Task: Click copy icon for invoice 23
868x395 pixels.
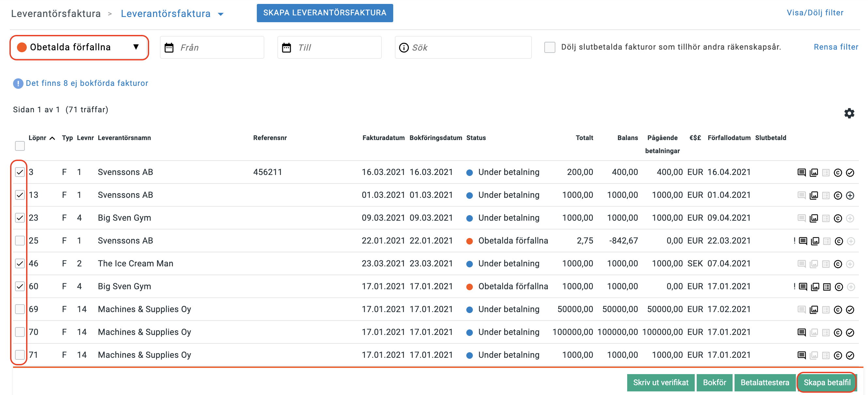Action: coord(838,218)
